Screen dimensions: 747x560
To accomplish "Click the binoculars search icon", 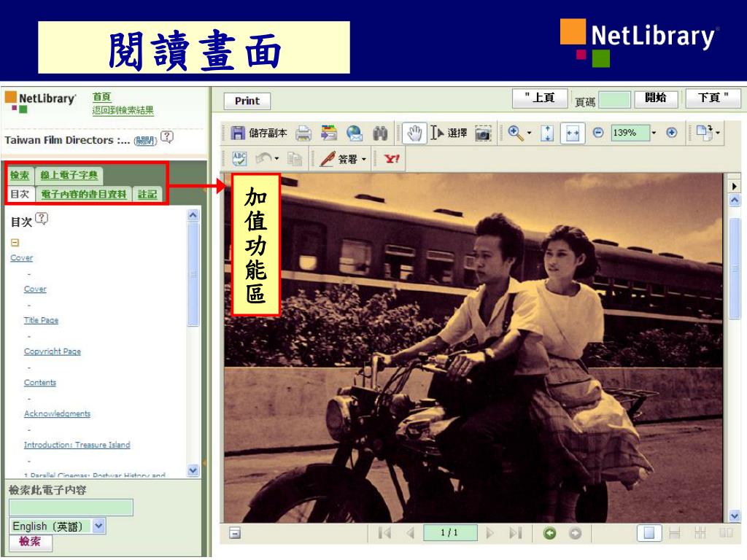I will pos(380,133).
